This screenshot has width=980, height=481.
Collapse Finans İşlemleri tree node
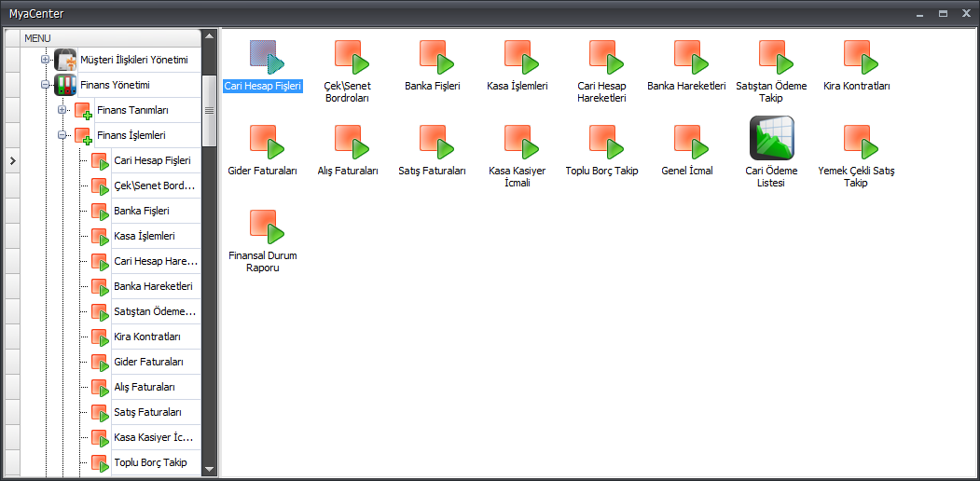tap(62, 135)
